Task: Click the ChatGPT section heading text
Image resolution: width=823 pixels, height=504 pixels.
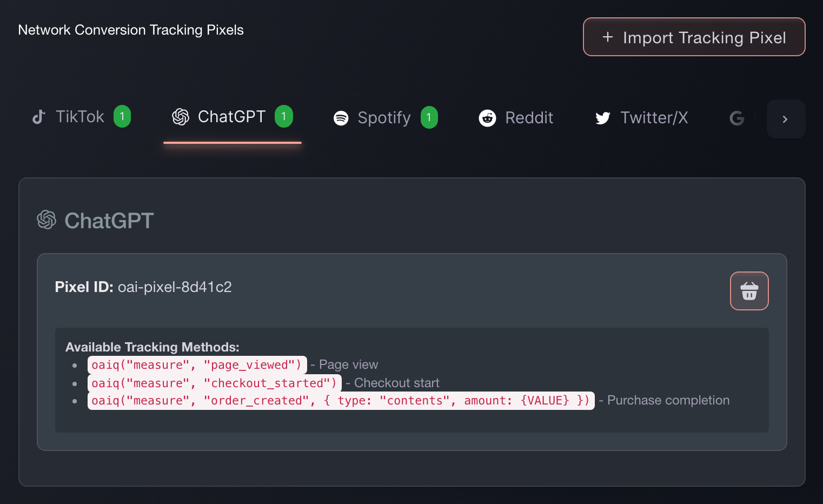Action: coord(109,221)
